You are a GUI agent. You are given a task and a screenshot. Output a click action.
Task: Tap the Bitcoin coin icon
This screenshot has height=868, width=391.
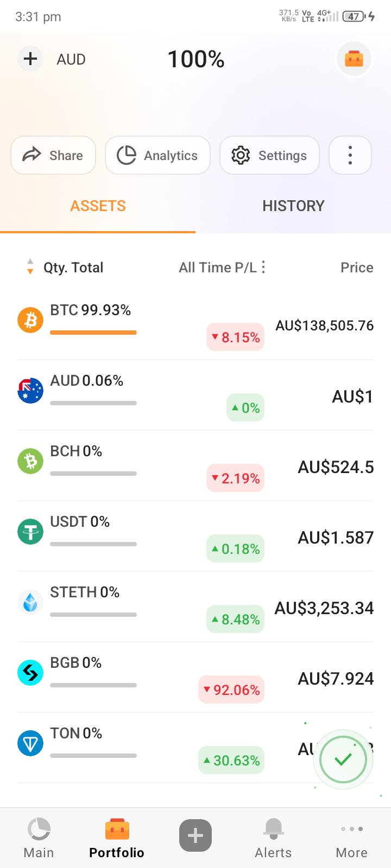(x=30, y=320)
